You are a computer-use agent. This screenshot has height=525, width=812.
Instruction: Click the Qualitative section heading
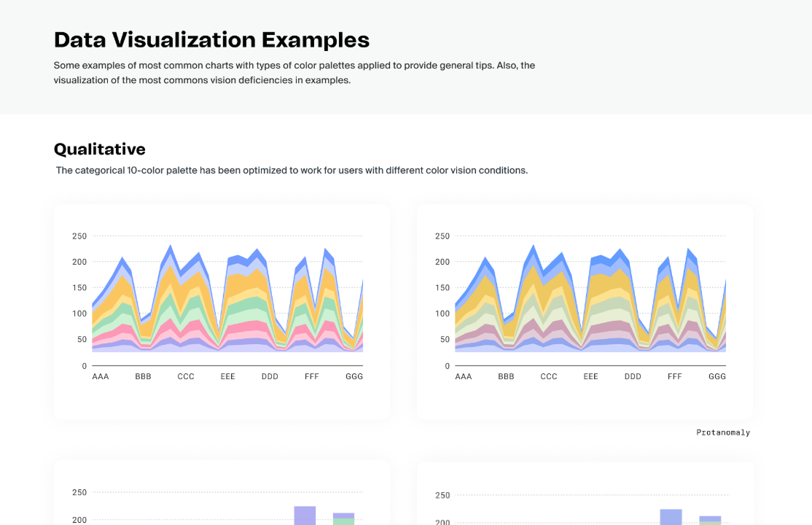click(x=99, y=149)
